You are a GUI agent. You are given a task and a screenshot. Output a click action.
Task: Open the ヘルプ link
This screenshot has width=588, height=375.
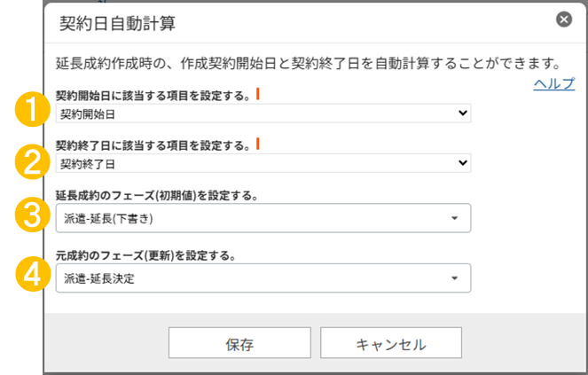click(x=553, y=84)
